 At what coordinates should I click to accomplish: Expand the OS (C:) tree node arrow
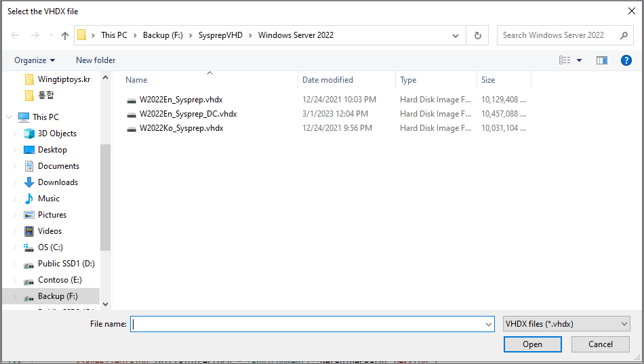[x=15, y=247]
